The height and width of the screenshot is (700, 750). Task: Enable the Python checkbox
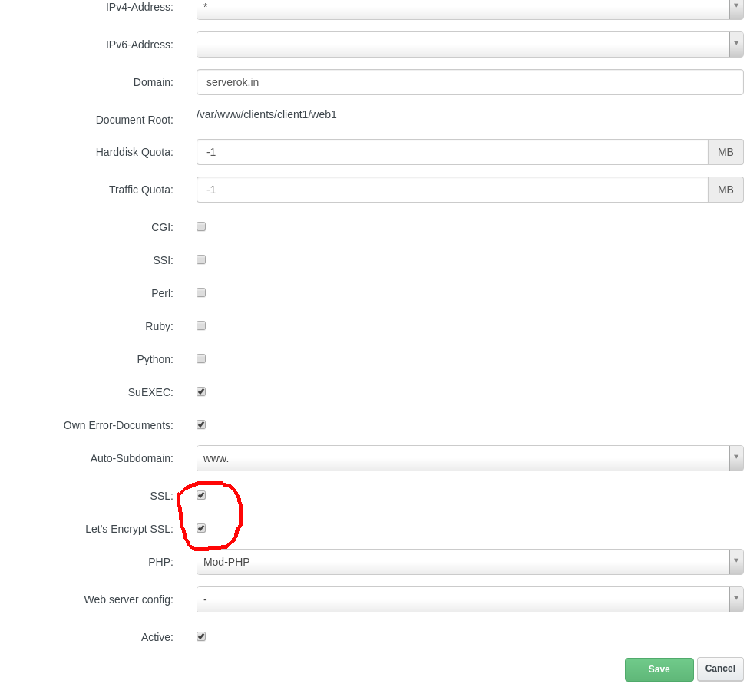200,358
